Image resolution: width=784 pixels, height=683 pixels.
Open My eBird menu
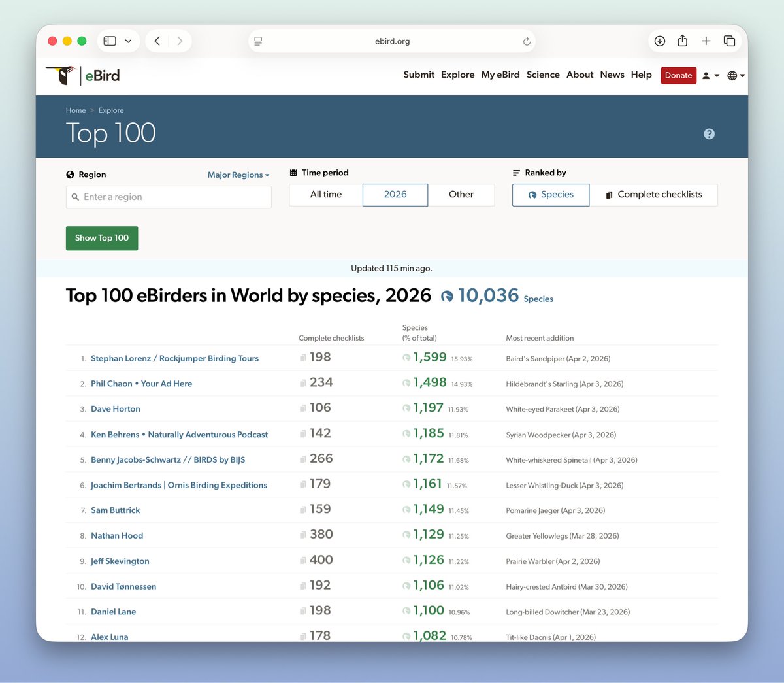coord(500,75)
